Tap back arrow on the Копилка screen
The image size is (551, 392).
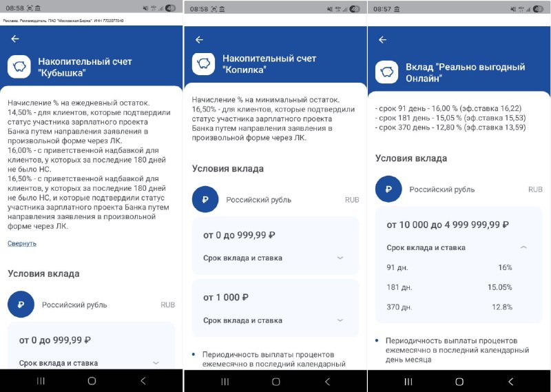pyautogui.click(x=199, y=39)
